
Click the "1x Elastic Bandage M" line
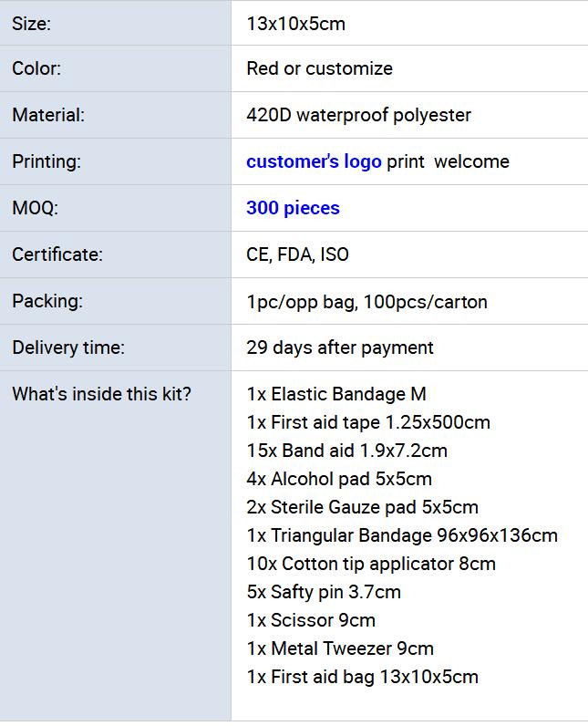click(336, 394)
